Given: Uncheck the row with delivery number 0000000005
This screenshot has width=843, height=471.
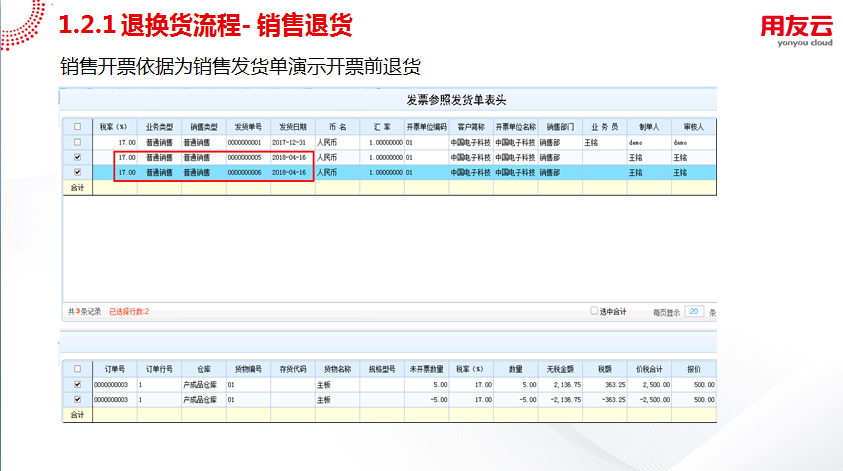Looking at the screenshot, I should click(77, 157).
